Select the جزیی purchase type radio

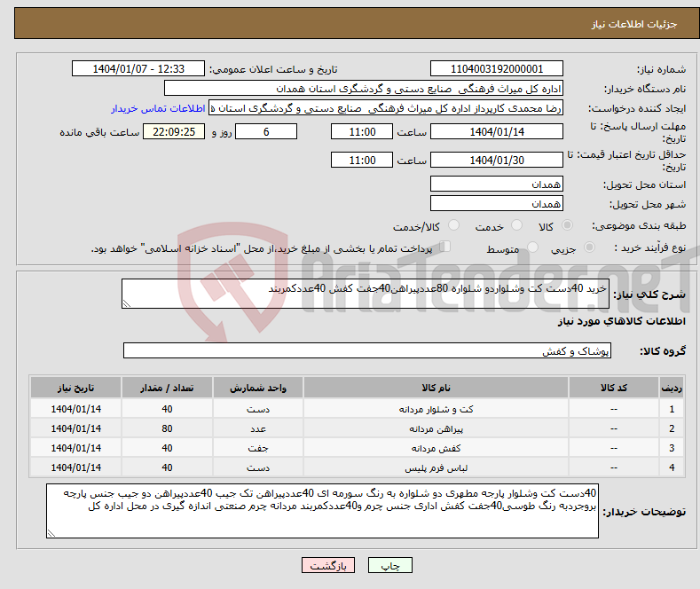(x=589, y=247)
